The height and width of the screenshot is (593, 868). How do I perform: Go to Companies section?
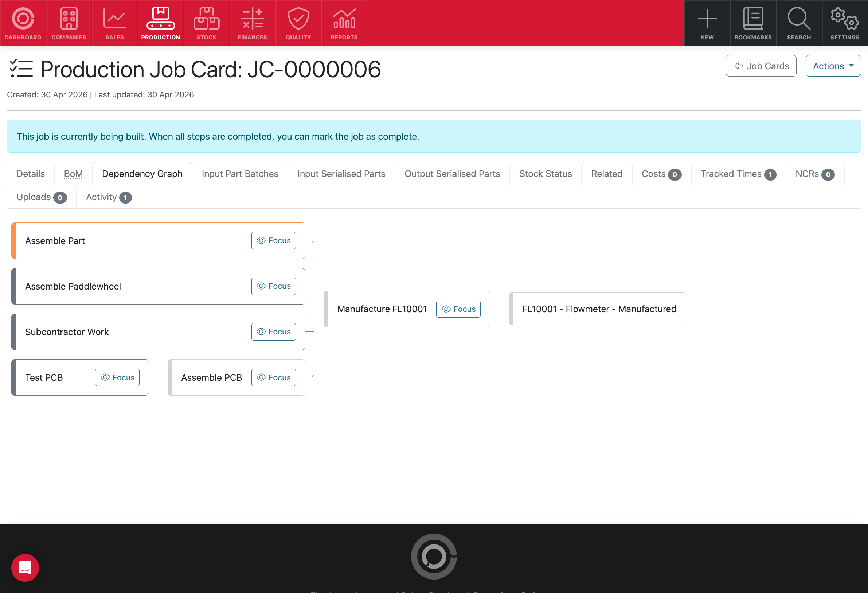69,23
